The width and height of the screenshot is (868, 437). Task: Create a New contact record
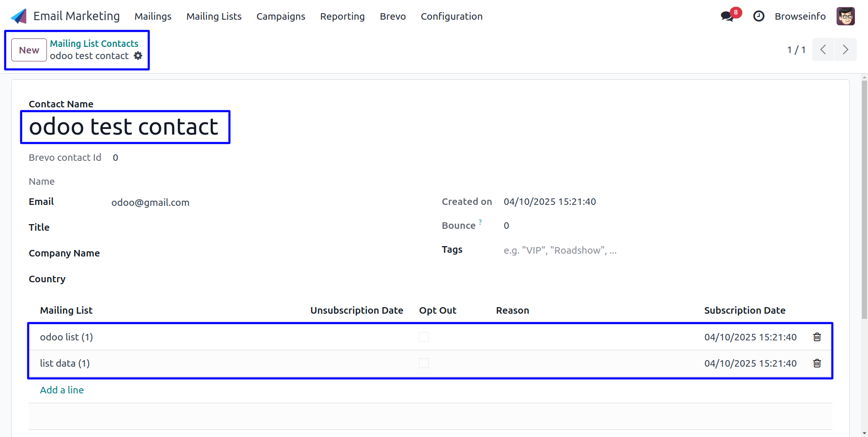click(29, 50)
